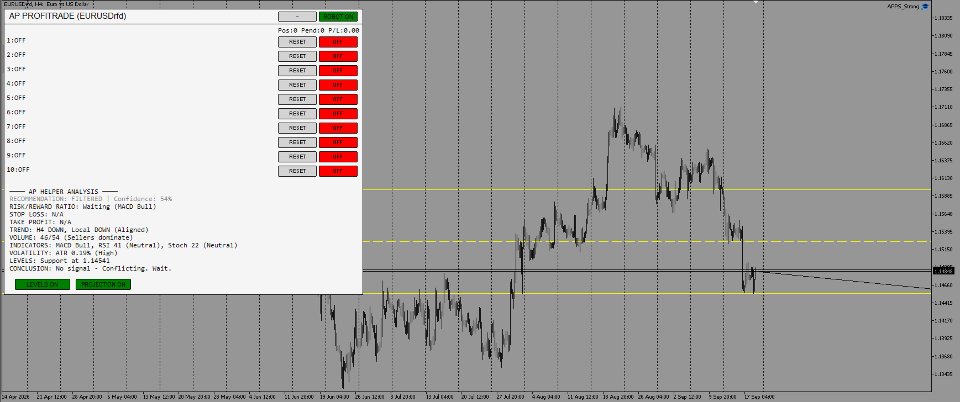Click RESET in the 10:OFF row
960x402 pixels.
[297, 171]
